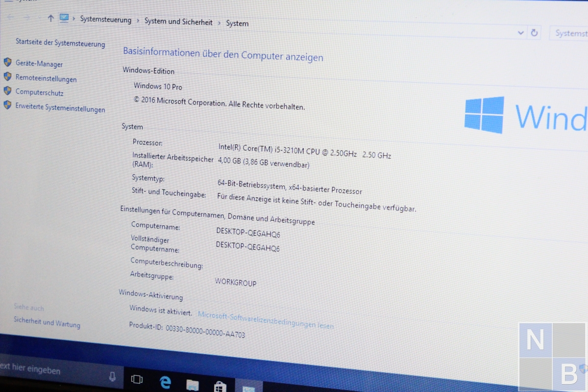Click the Intel Core i5-3210M processor value

pyautogui.click(x=304, y=151)
